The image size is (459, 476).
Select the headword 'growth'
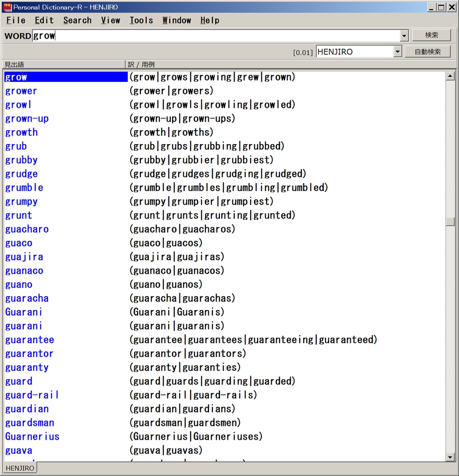point(21,132)
